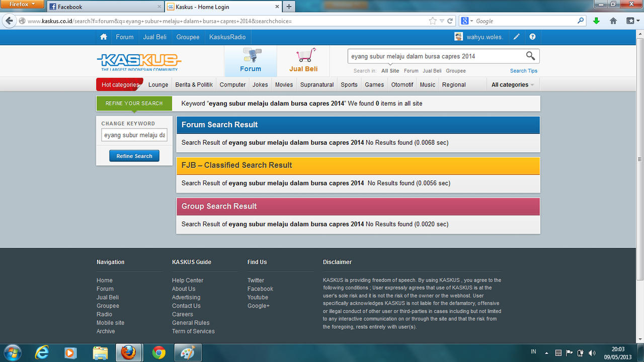Open the Mobile site footer link
The width and height of the screenshot is (644, 362).
(x=110, y=323)
